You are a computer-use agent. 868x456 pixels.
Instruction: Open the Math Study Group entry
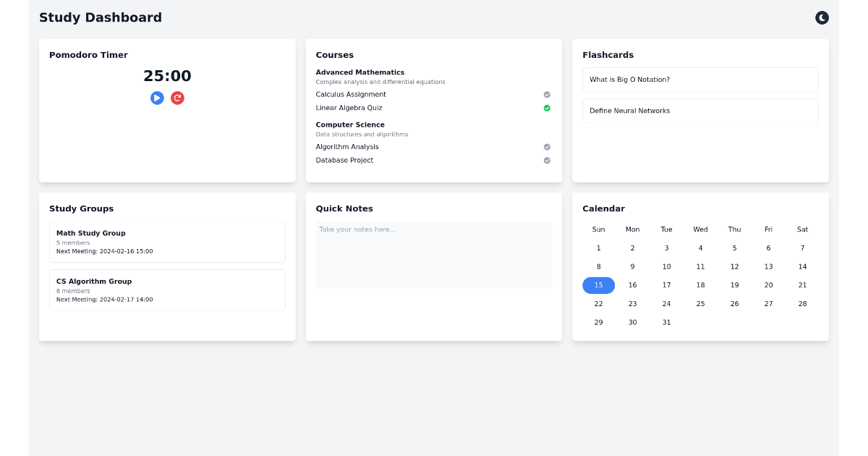[167, 242]
